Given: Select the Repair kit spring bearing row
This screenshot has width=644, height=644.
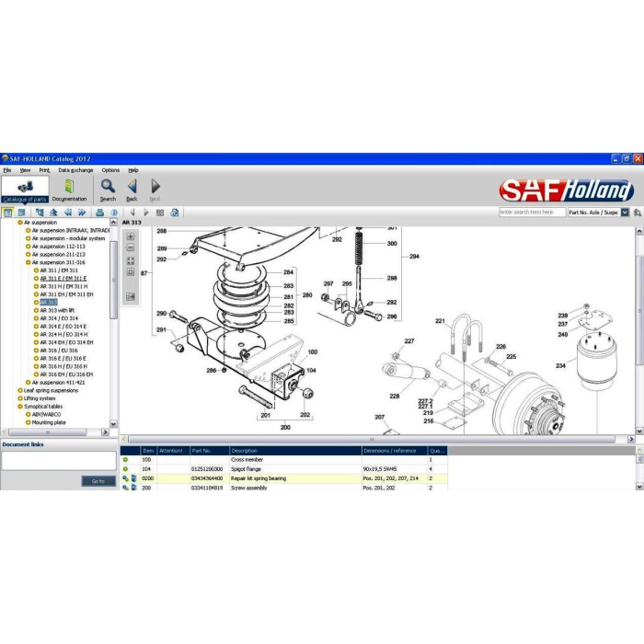Looking at the screenshot, I should click(283, 478).
